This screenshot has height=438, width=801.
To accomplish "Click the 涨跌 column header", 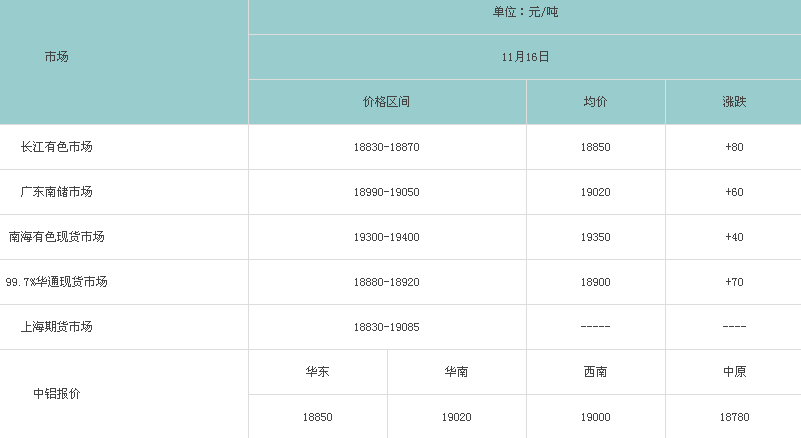I will pyautogui.click(x=734, y=102).
